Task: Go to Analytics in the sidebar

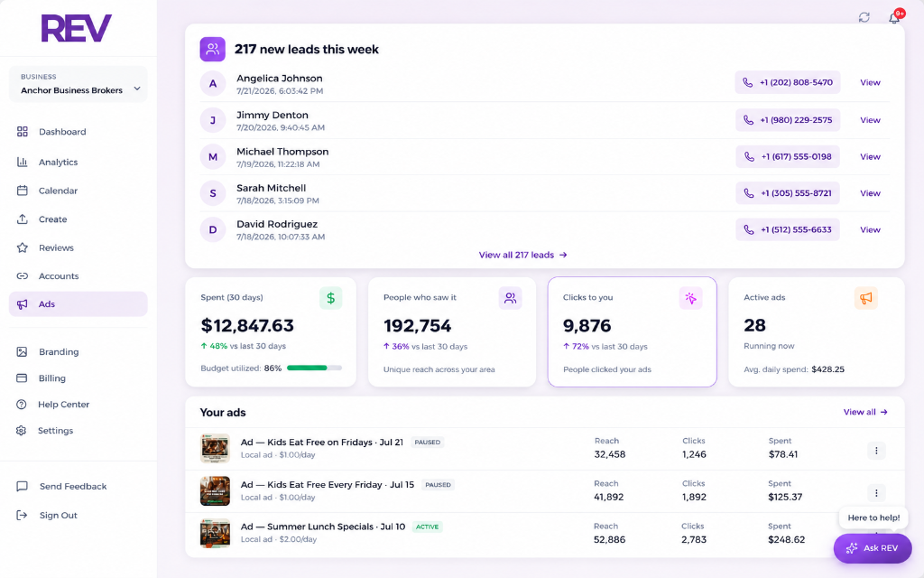Action: 78,163
